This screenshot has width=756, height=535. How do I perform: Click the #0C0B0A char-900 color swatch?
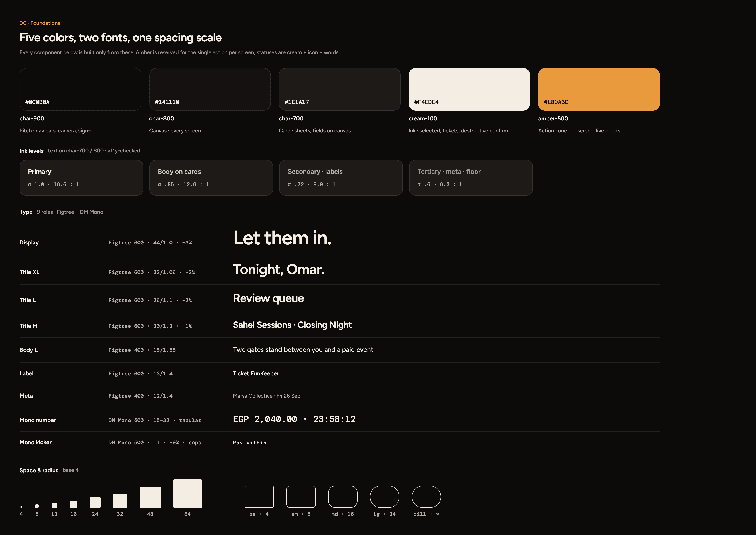[80, 89]
